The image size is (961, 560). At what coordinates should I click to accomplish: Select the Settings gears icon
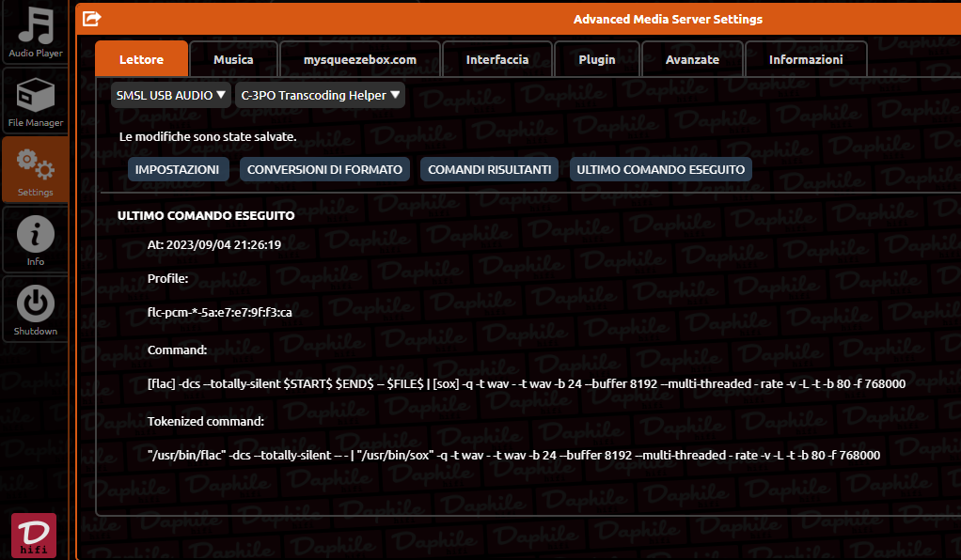36,164
